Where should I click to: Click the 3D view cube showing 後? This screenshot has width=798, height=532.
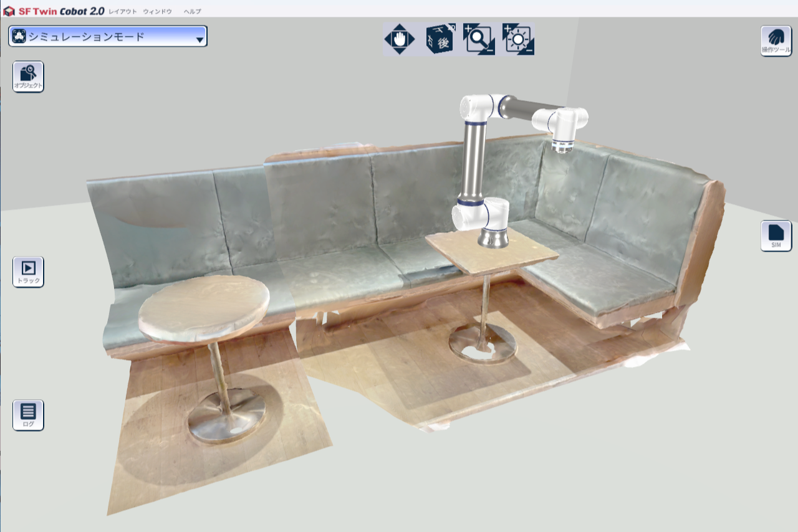438,39
